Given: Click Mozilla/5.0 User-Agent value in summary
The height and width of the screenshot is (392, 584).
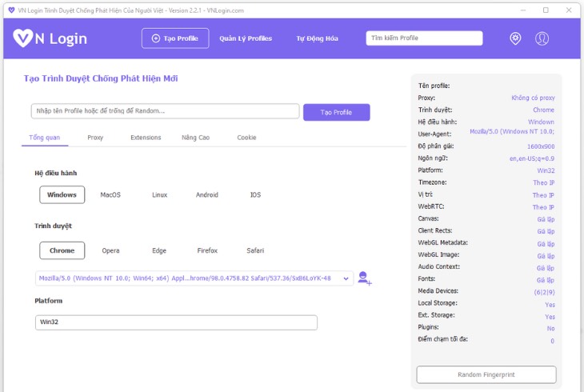Looking at the screenshot, I should 512,131.
